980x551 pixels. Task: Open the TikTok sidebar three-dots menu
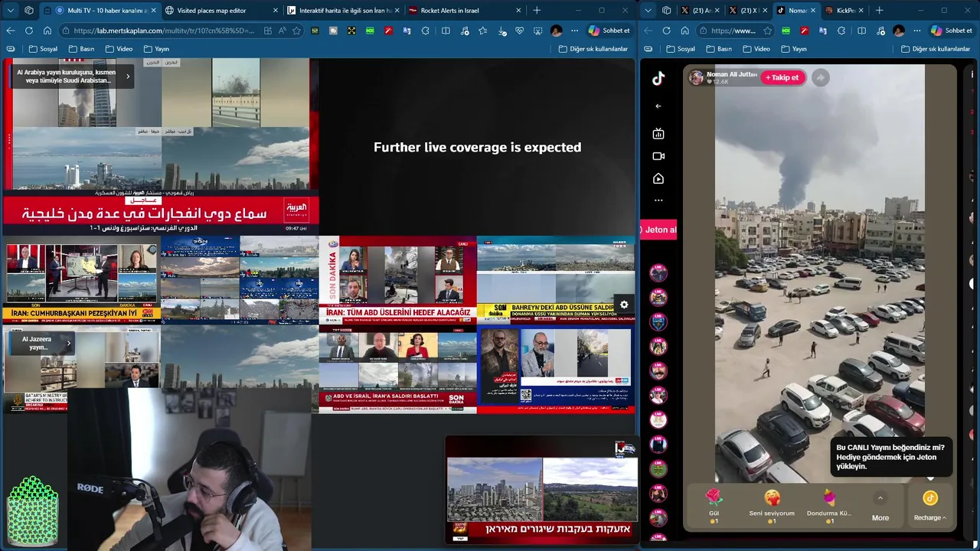point(658,201)
